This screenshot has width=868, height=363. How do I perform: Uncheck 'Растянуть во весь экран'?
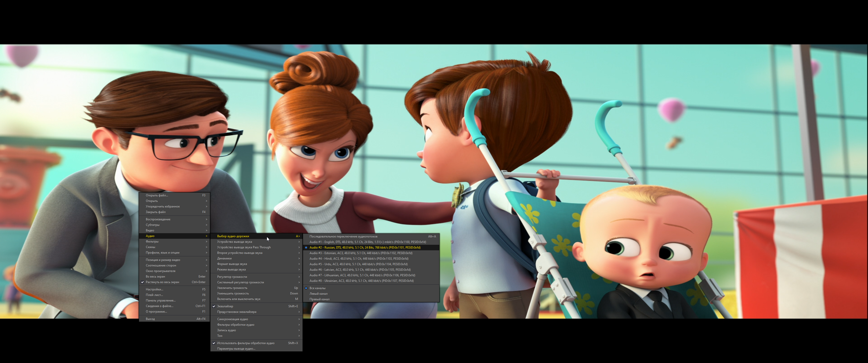pyautogui.click(x=162, y=282)
